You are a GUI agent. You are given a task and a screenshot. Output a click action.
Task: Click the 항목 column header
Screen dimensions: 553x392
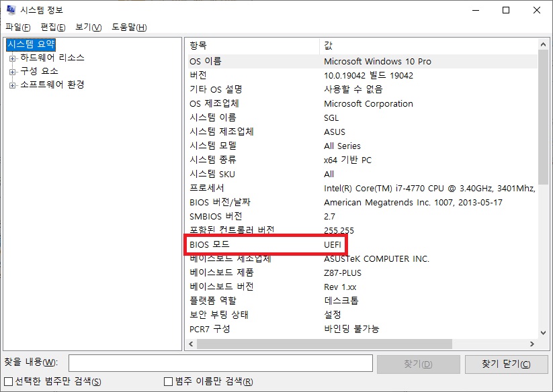[x=249, y=45]
